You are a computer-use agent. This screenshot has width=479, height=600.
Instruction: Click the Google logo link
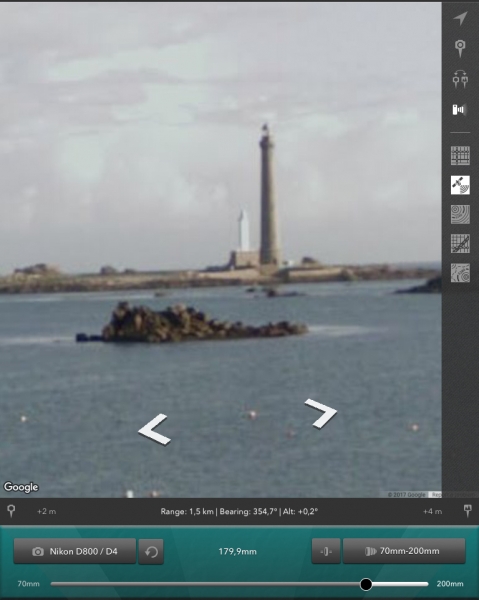(21, 487)
